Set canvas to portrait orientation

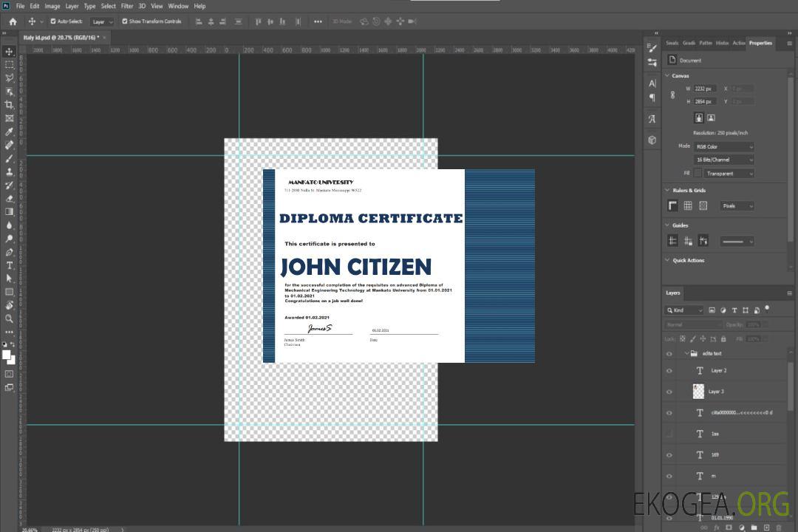tap(699, 118)
